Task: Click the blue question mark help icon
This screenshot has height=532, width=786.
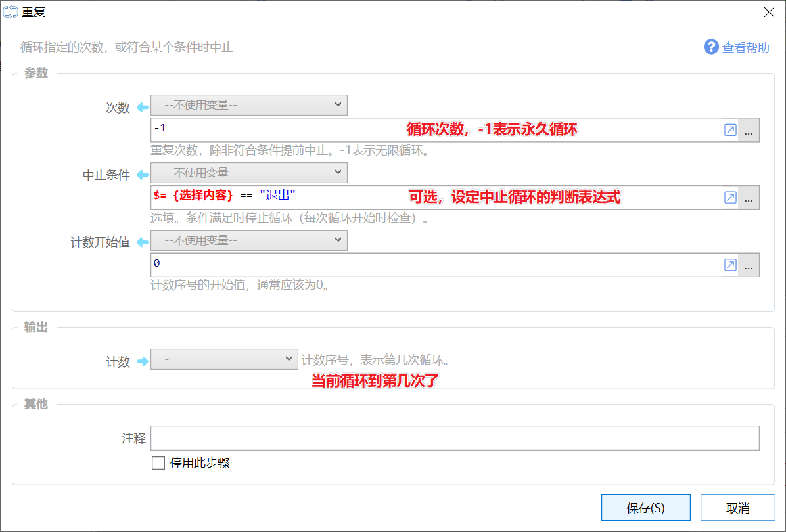Action: pos(711,47)
